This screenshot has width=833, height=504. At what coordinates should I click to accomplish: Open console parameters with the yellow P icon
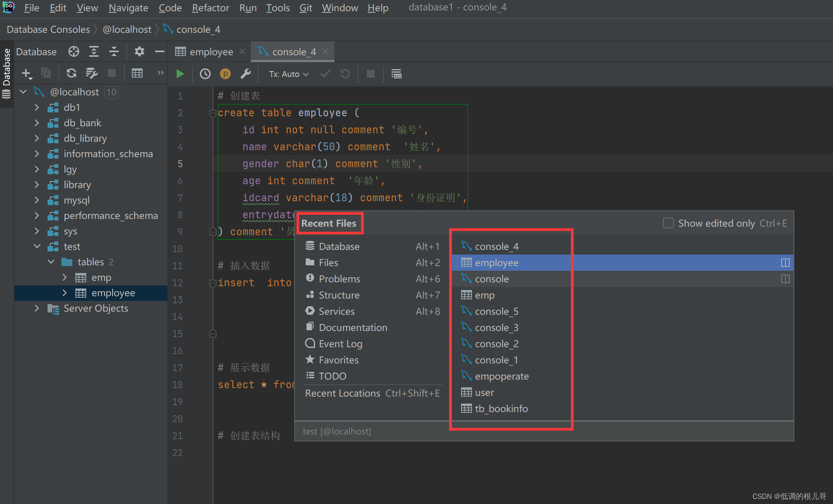click(x=225, y=74)
